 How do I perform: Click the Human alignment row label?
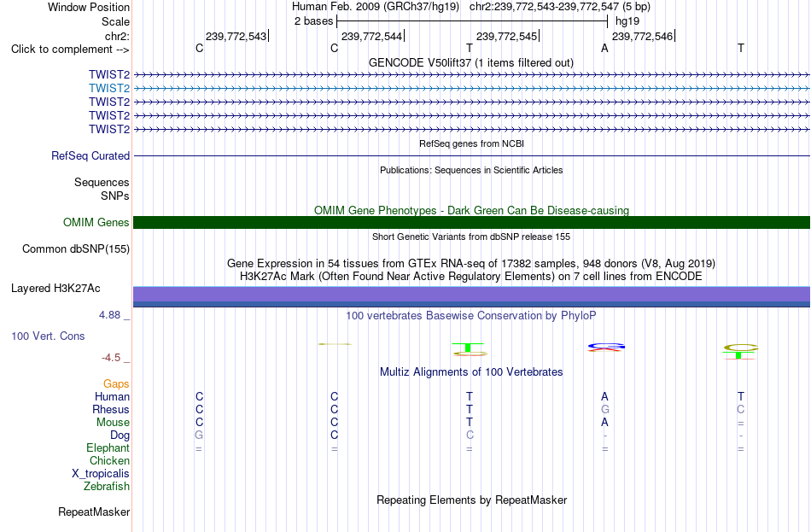(x=112, y=396)
